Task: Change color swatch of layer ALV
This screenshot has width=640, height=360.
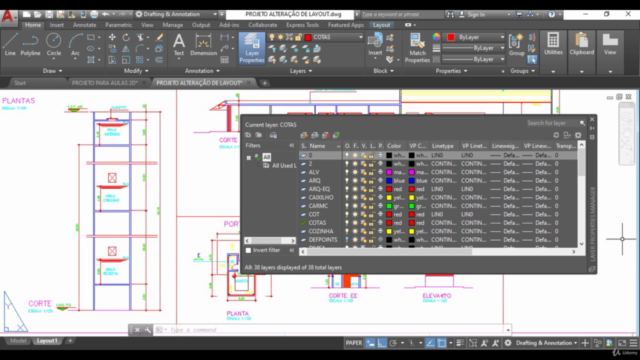Action: point(389,172)
